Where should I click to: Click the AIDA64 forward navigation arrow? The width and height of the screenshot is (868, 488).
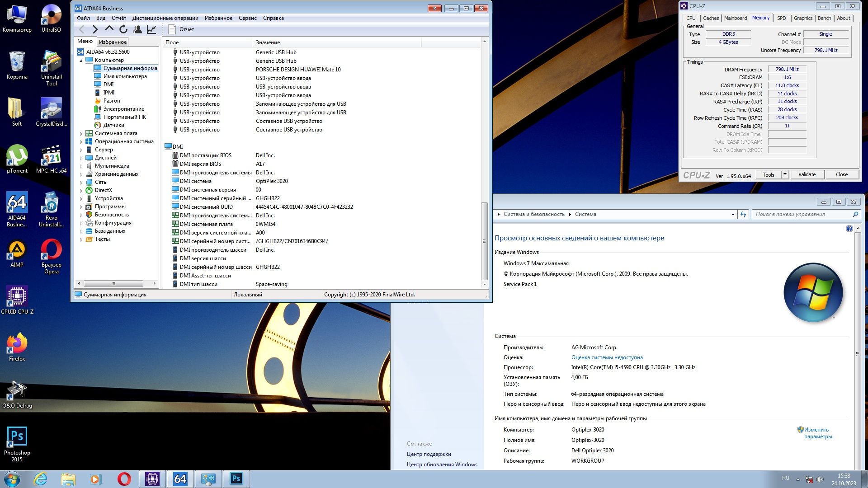coord(95,29)
